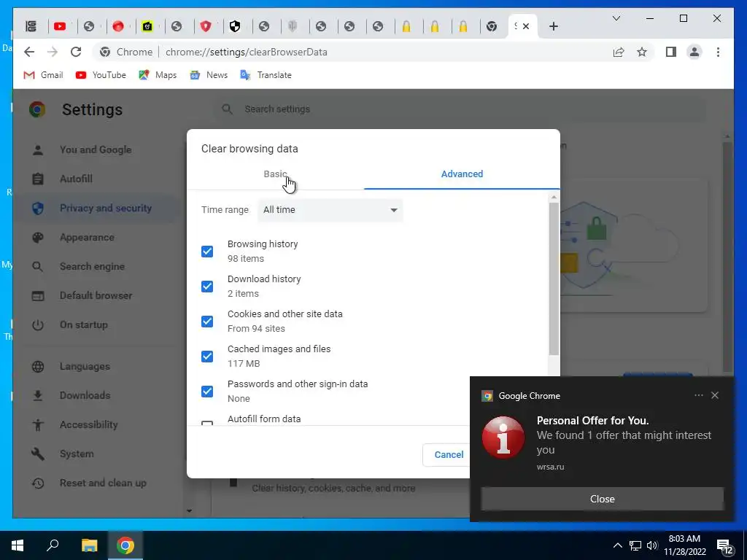Open Privacy and security section
747x560 pixels.
pos(105,208)
